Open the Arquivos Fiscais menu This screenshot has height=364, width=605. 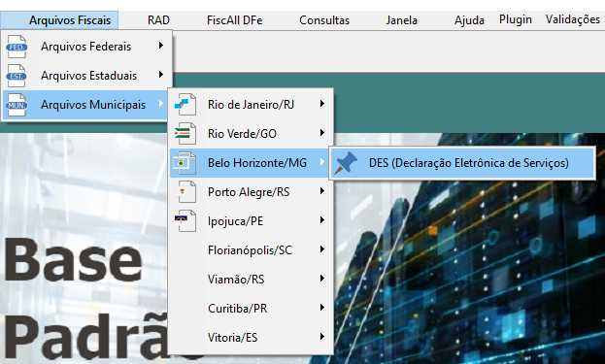coord(59,20)
